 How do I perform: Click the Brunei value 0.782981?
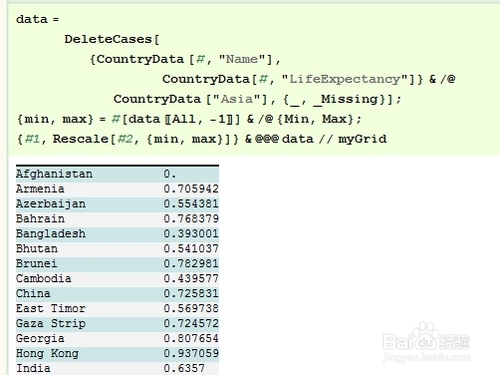[191, 264]
